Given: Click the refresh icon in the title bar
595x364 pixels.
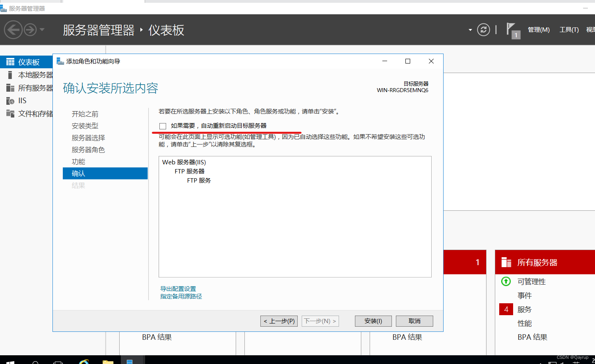Looking at the screenshot, I should [483, 29].
